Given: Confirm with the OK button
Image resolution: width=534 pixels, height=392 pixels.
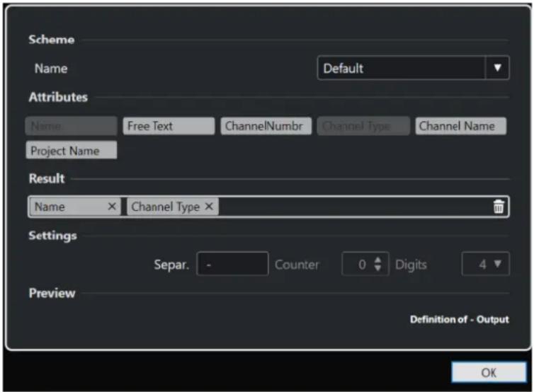Looking at the screenshot, I should pos(489,373).
